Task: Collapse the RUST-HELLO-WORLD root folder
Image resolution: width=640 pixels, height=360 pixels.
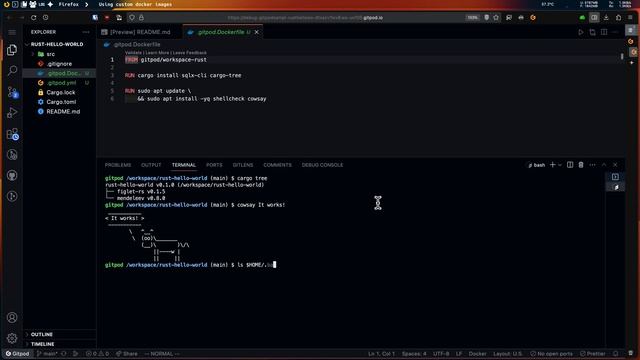Action: 57,44
